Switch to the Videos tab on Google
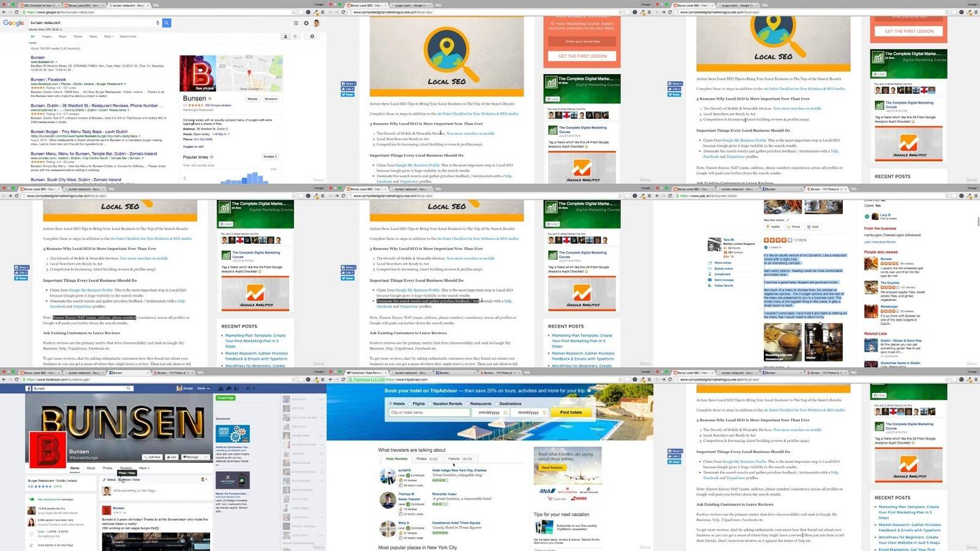The width and height of the screenshot is (980, 551). pos(78,36)
